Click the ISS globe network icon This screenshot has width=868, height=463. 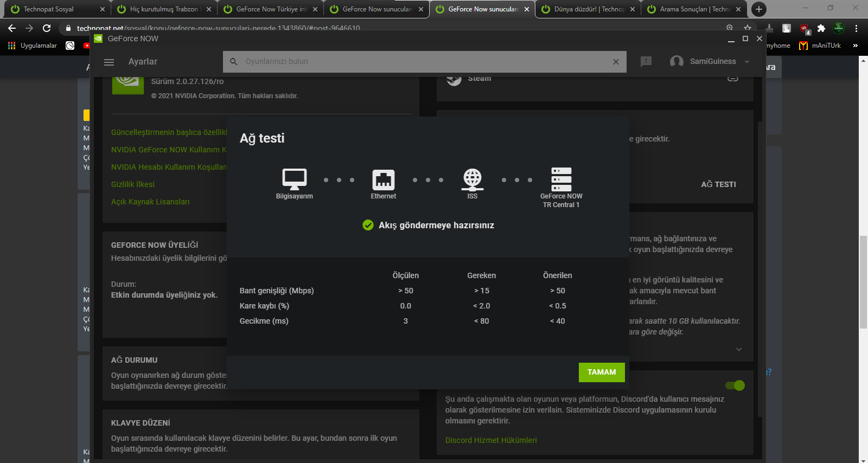pos(473,179)
